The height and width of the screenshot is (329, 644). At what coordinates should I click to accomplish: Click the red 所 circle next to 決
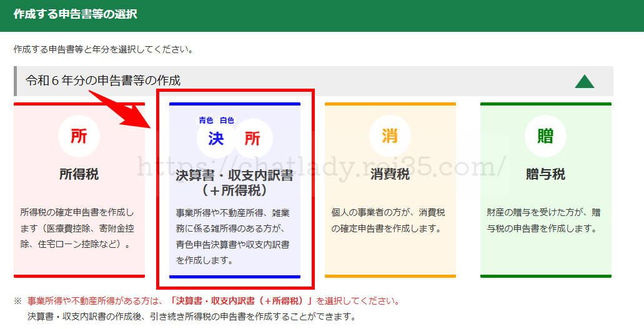click(x=252, y=139)
